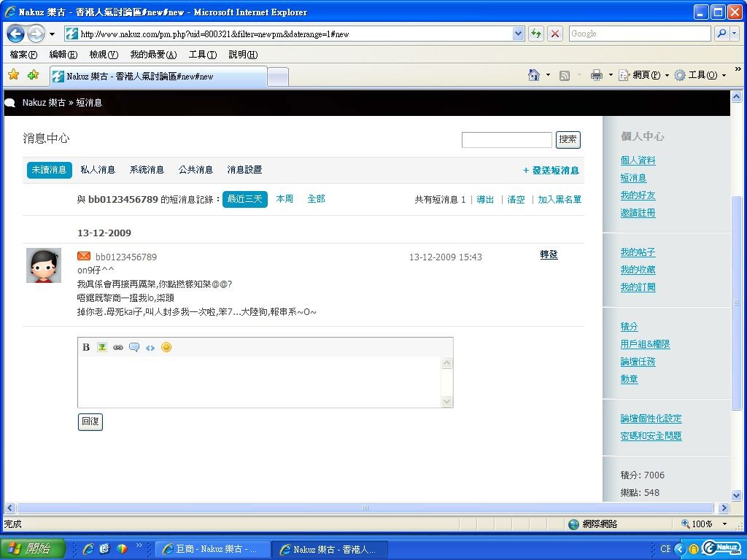
Task: Open the search provider dropdown arrow
Action: pyautogui.click(x=735, y=34)
